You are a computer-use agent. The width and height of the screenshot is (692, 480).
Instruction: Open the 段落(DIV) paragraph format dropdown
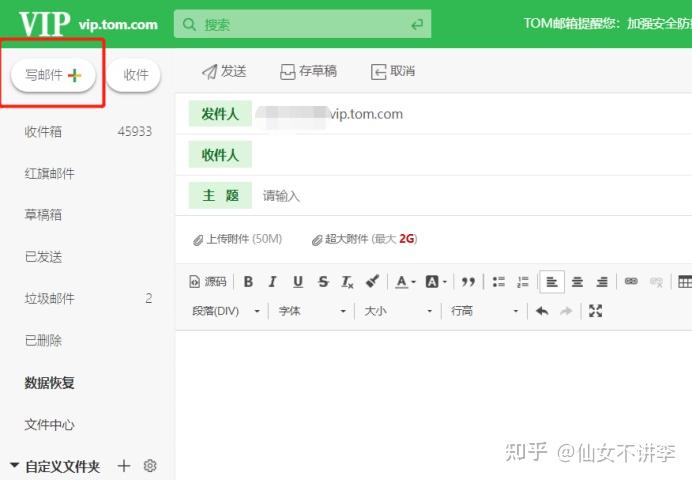click(226, 311)
